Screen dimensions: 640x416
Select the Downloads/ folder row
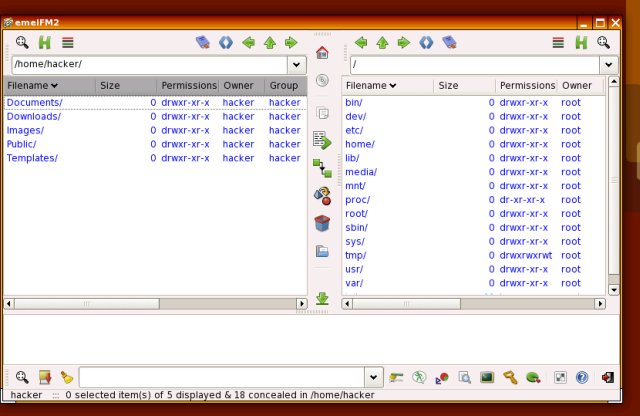point(155,116)
